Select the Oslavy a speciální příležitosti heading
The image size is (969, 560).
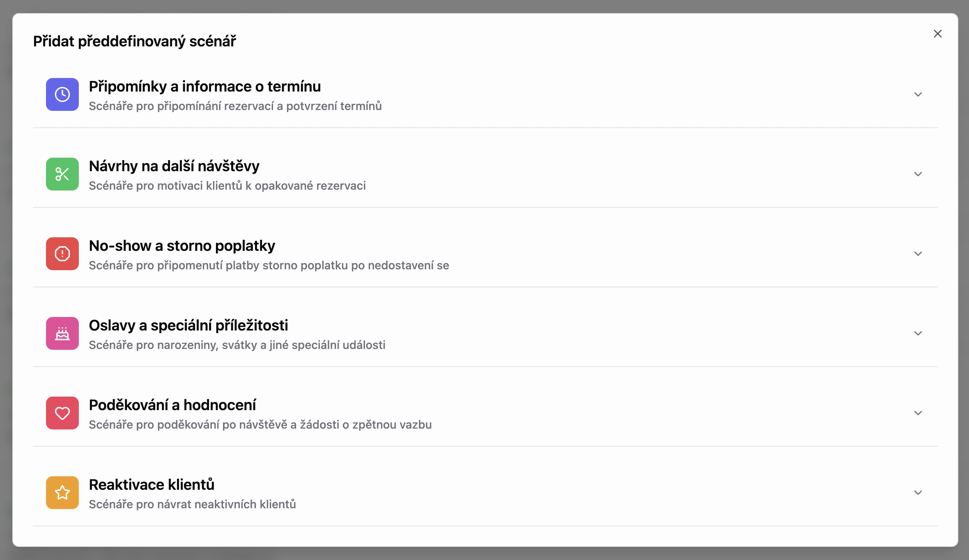tap(188, 326)
